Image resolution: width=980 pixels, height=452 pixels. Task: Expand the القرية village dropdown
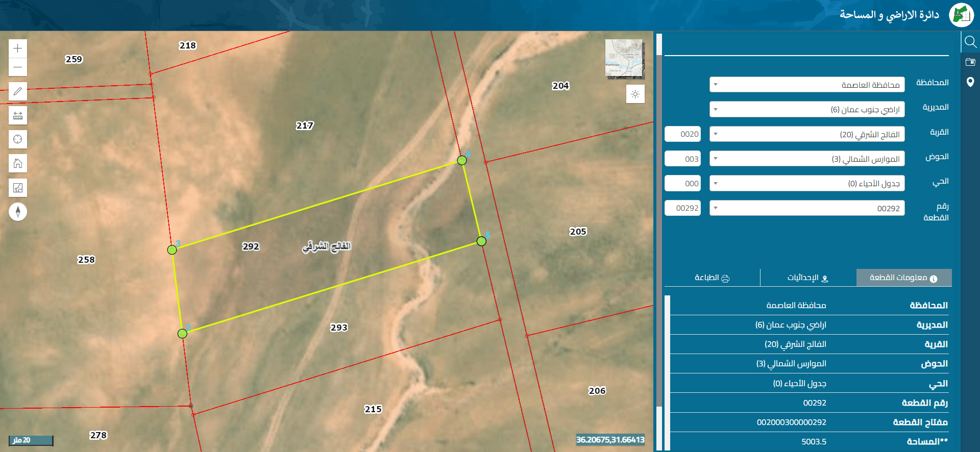click(807, 134)
